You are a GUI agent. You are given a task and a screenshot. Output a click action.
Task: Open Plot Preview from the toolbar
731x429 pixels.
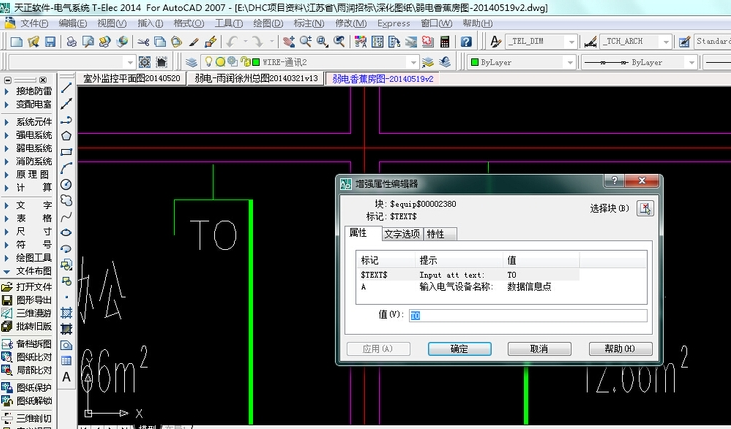[88, 42]
